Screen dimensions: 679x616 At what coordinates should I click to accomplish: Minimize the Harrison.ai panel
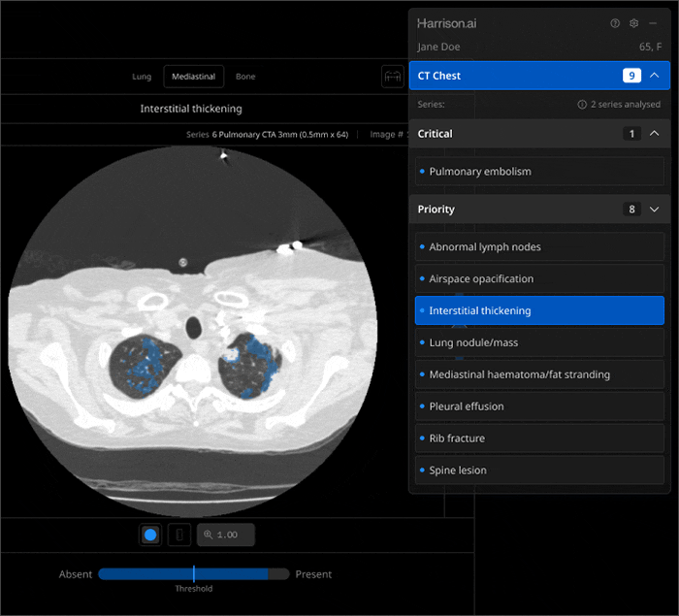[x=653, y=23]
